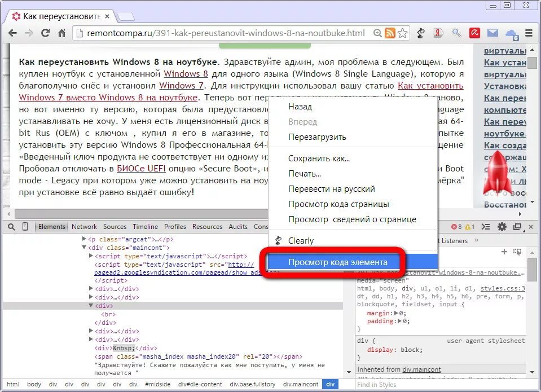Click the Find in Styles field
The height and width of the screenshot is (392, 541).
click(441, 385)
